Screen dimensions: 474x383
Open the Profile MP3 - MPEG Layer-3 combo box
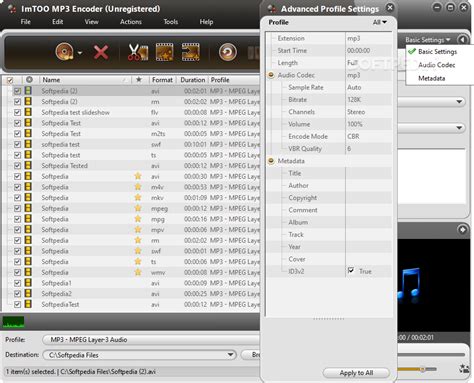click(152, 340)
